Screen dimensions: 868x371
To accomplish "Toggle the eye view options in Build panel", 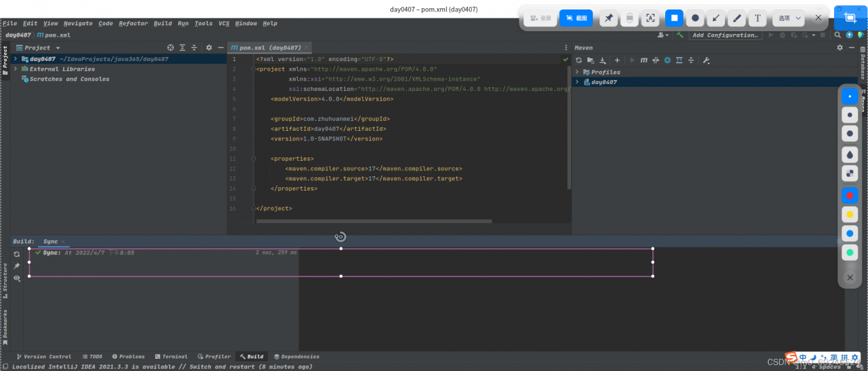I will coord(17,278).
